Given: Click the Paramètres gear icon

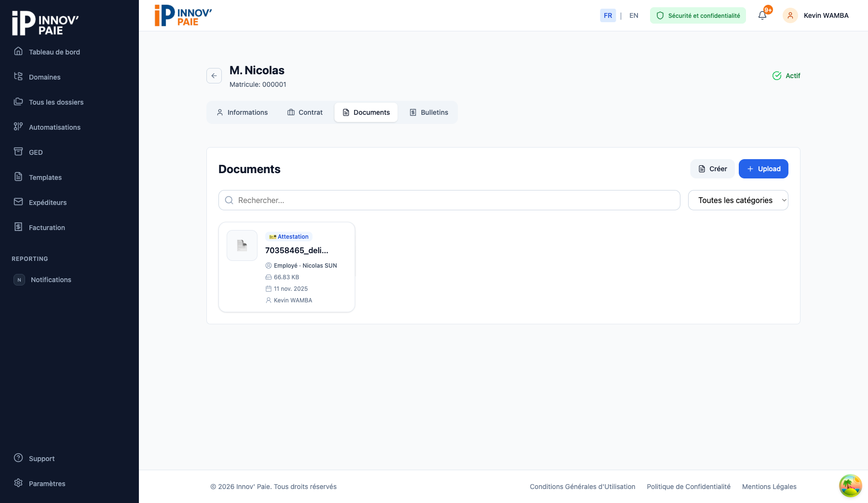Looking at the screenshot, I should (x=18, y=483).
